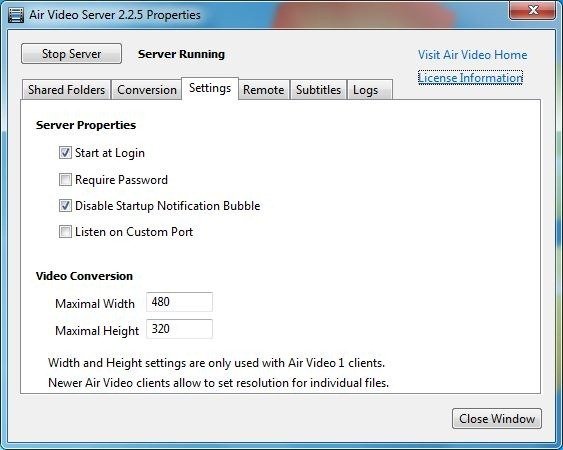The width and height of the screenshot is (563, 450).
Task: Click the Close Window button
Action: click(497, 418)
